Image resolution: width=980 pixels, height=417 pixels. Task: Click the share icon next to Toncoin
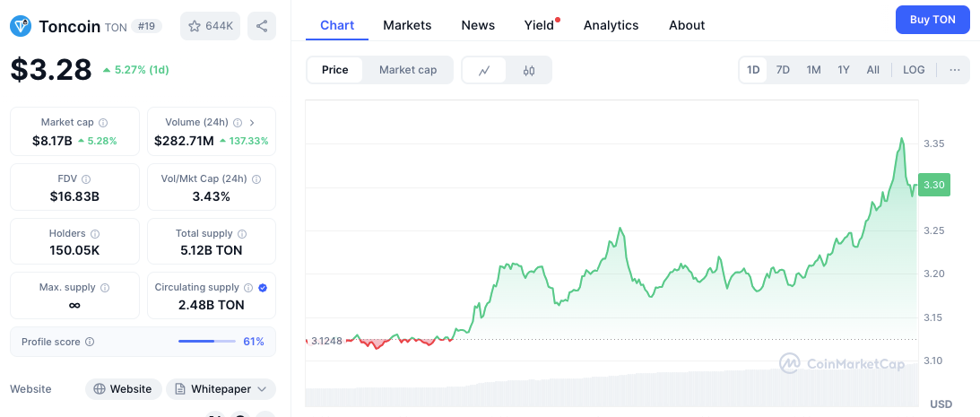tap(262, 26)
